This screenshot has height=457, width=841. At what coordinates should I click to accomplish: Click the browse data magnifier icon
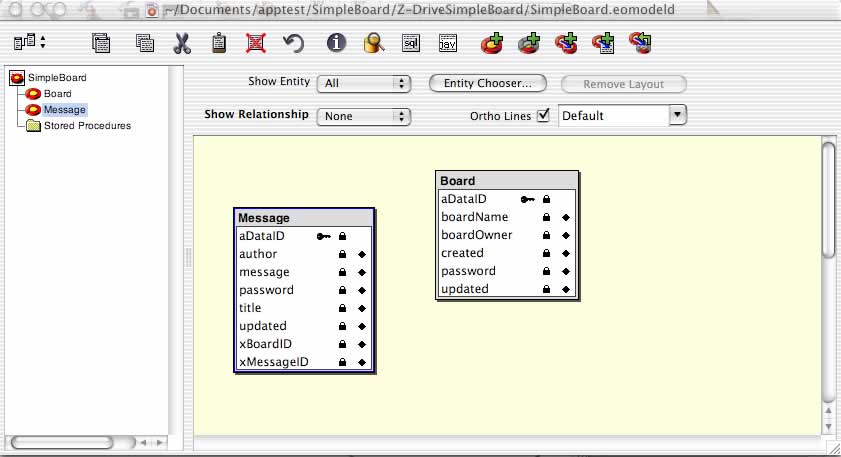[373, 43]
